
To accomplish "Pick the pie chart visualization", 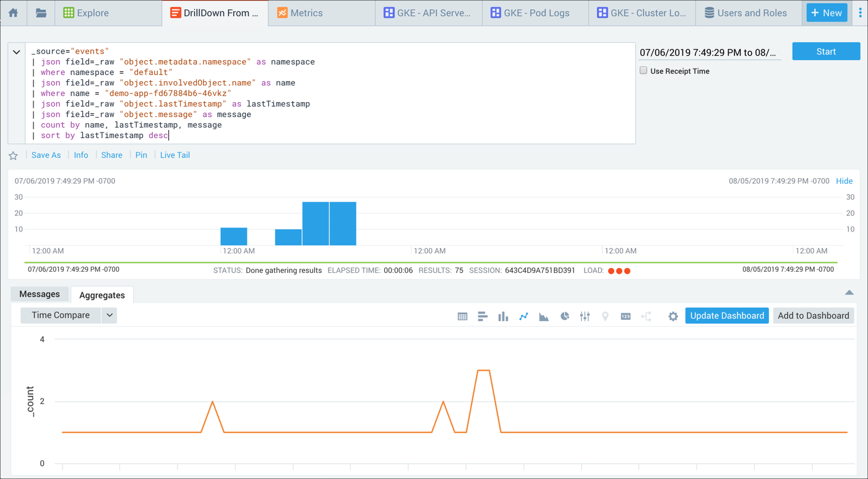I will [564, 316].
